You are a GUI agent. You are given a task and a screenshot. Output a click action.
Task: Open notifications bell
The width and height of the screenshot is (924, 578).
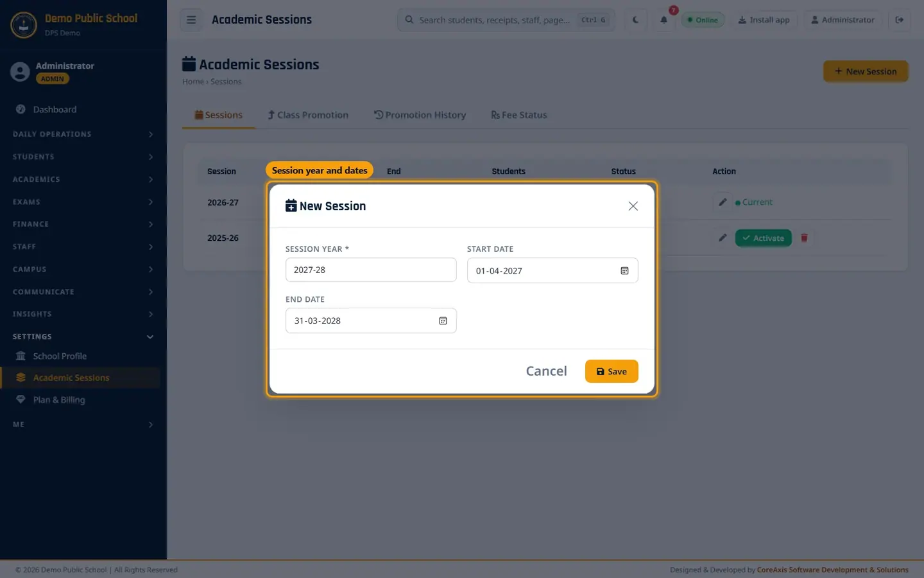664,20
